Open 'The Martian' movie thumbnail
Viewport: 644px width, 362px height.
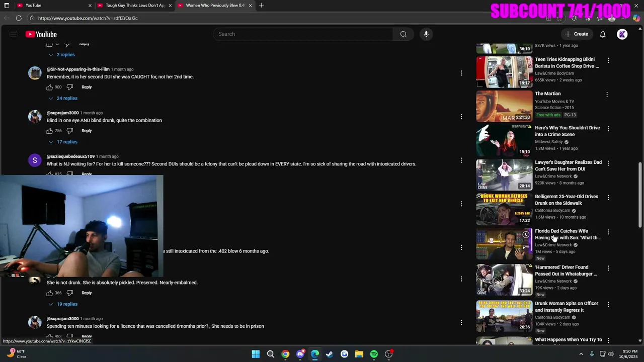pos(504,106)
